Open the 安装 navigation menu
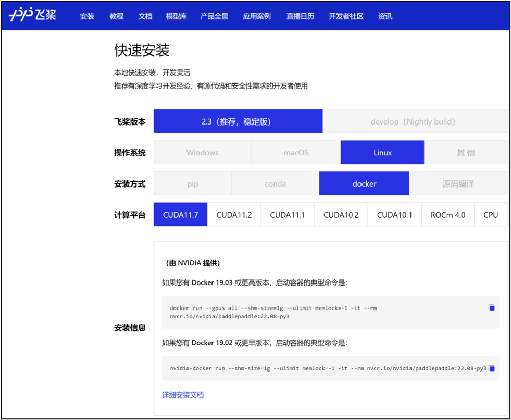511x420 pixels. pyautogui.click(x=87, y=16)
